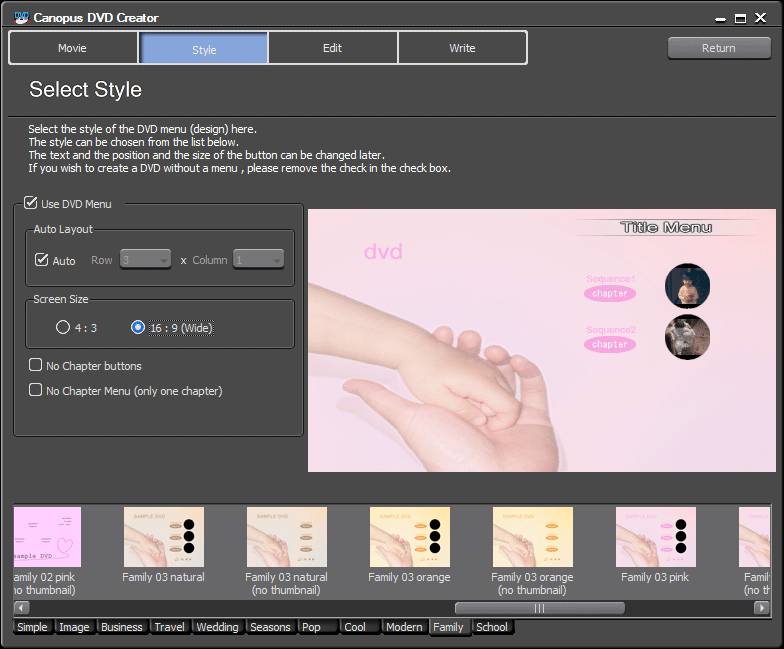Screen dimensions: 784x649
Task: Enable No Chapter buttons checkbox
Action: [x=36, y=366]
